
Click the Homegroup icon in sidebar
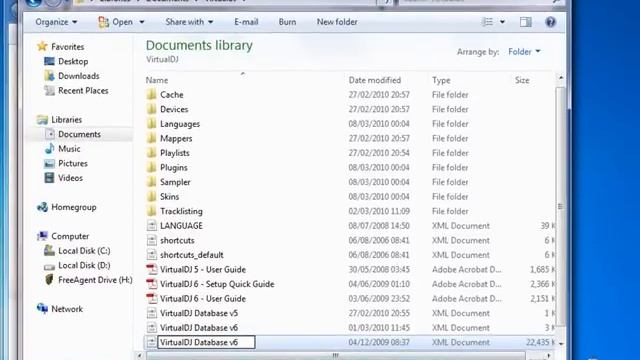click(42, 207)
